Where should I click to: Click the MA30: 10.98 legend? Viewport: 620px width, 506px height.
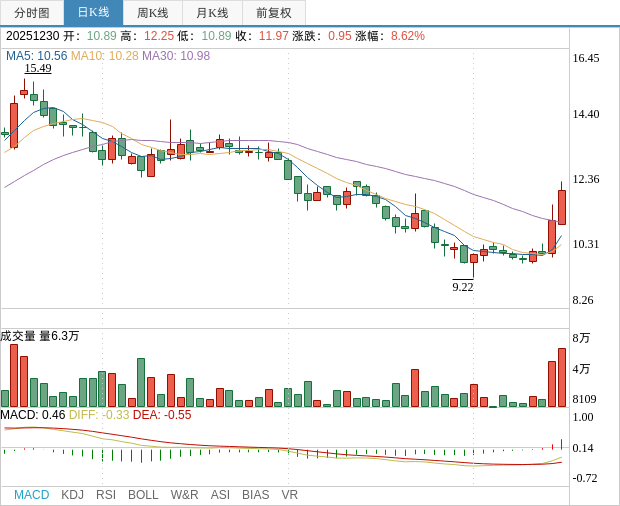click(x=176, y=56)
